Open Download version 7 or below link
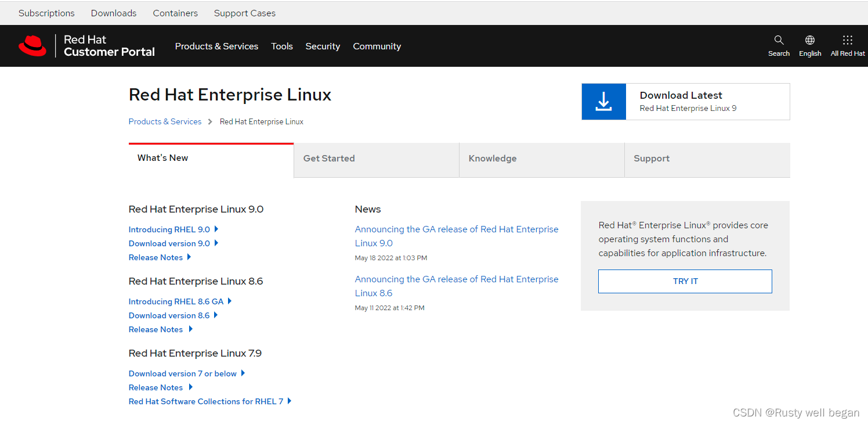 point(183,373)
